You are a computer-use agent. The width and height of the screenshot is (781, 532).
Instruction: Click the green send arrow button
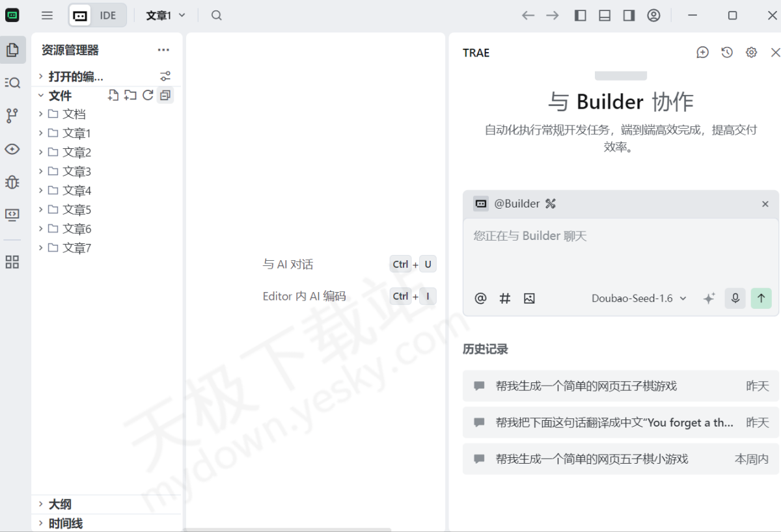761,298
